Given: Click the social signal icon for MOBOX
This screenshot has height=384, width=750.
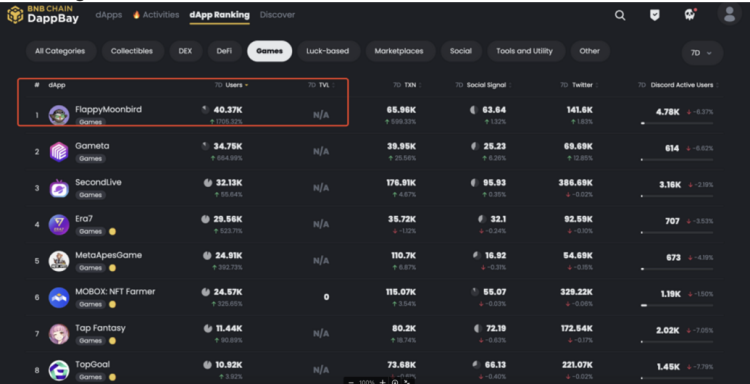Looking at the screenshot, I should 475,292.
